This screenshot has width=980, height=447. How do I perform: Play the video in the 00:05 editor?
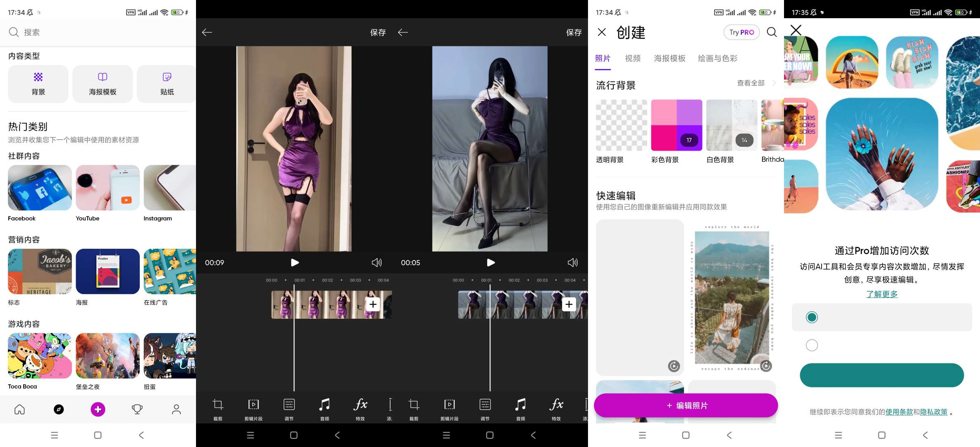[490, 262]
